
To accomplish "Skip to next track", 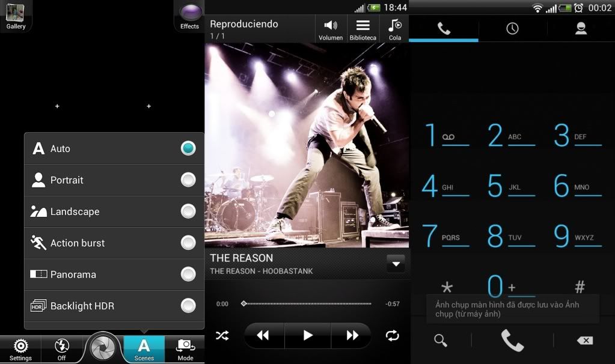I will click(352, 335).
